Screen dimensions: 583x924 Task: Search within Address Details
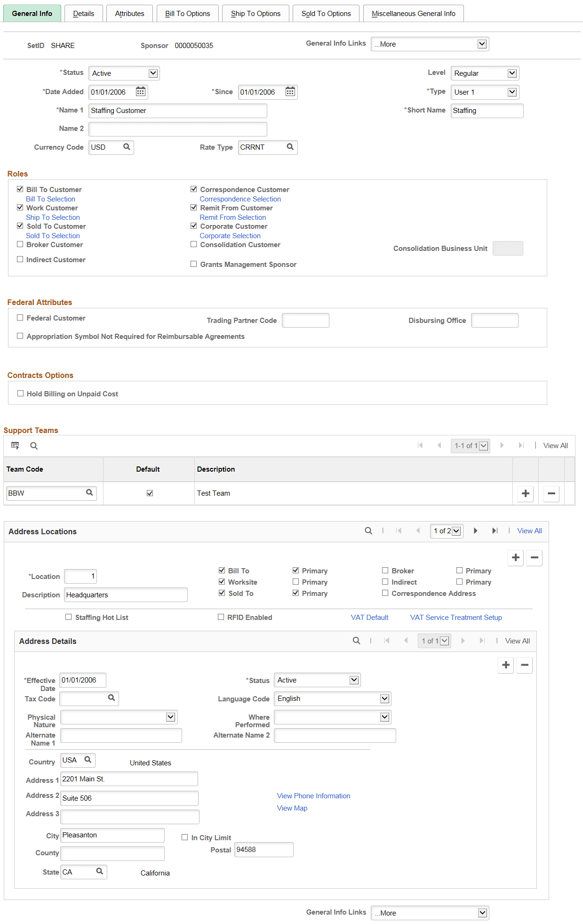357,641
